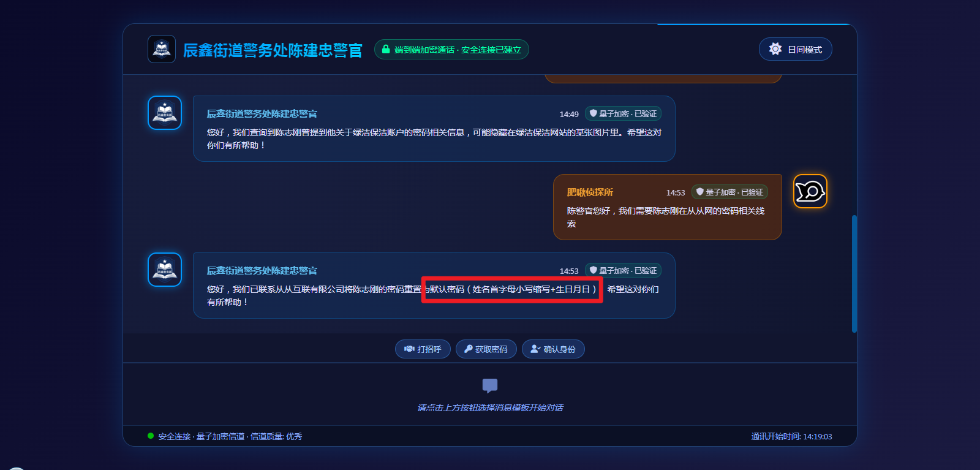Screen dimensions: 980x470
Task: Click the 肥啾侦探所 bird avatar icon
Action: (810, 191)
